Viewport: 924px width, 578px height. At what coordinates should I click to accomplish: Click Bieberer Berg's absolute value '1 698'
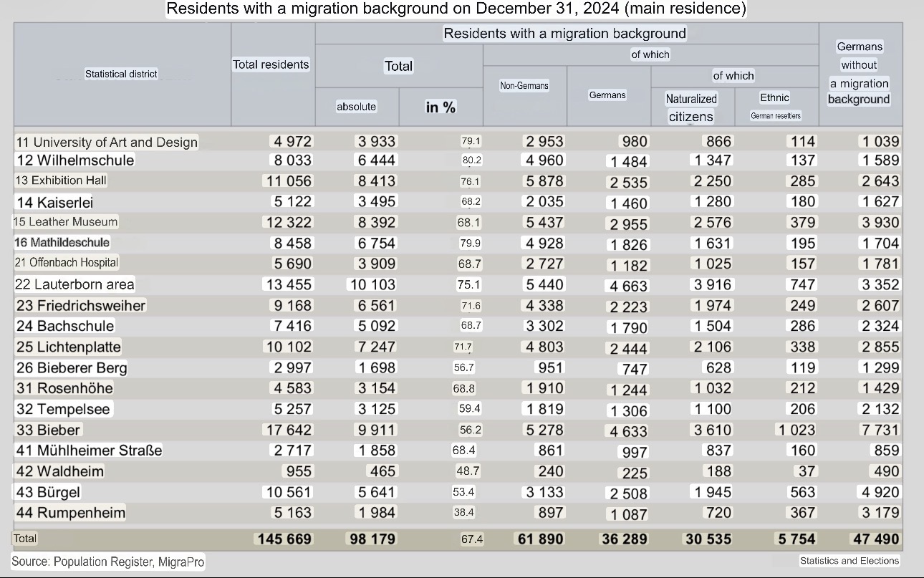pyautogui.click(x=376, y=368)
